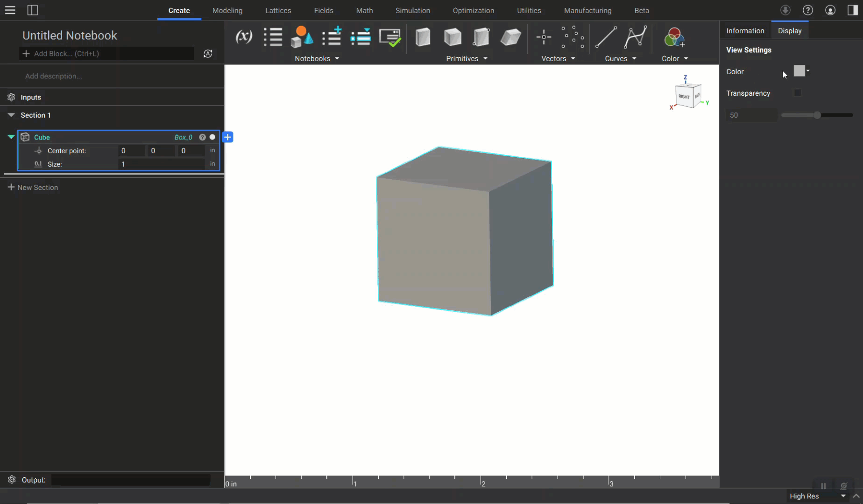The image size is (863, 504).
Task: Open the Vectors dropdown
Action: [x=558, y=58]
